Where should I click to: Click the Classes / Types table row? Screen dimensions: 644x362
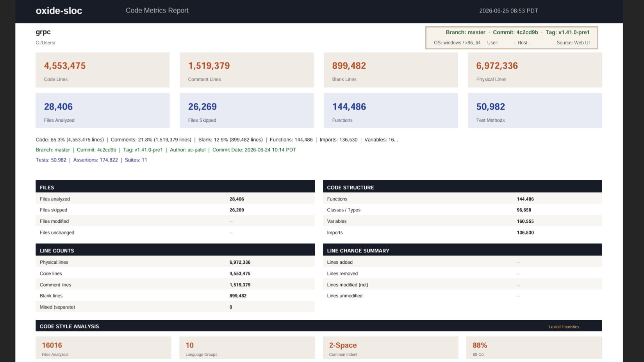pos(462,210)
